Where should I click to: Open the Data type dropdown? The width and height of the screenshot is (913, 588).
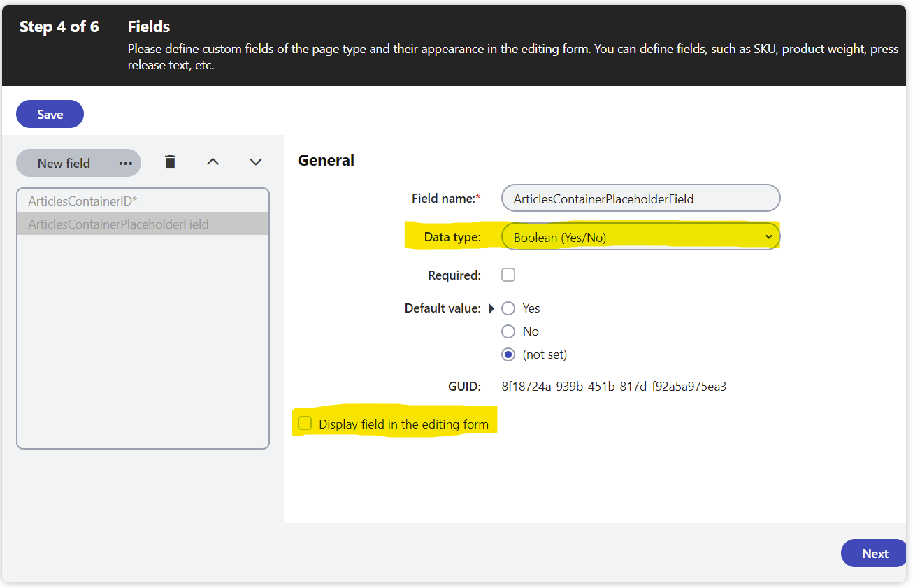tap(640, 237)
